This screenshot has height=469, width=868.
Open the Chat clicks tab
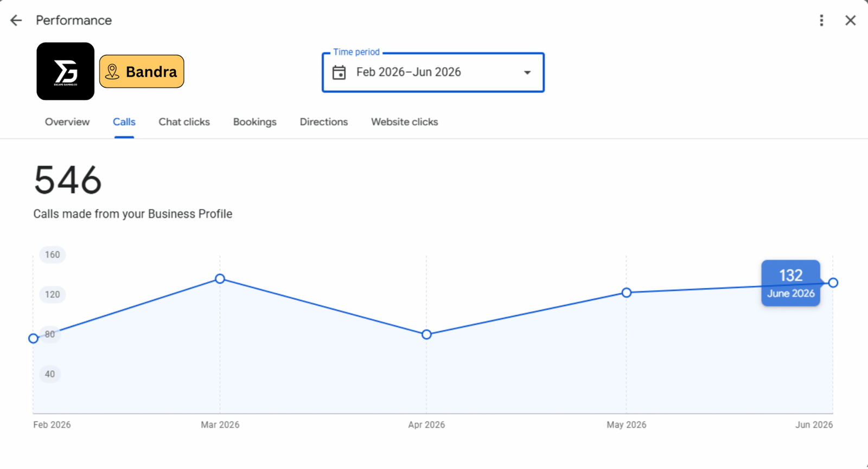184,122
